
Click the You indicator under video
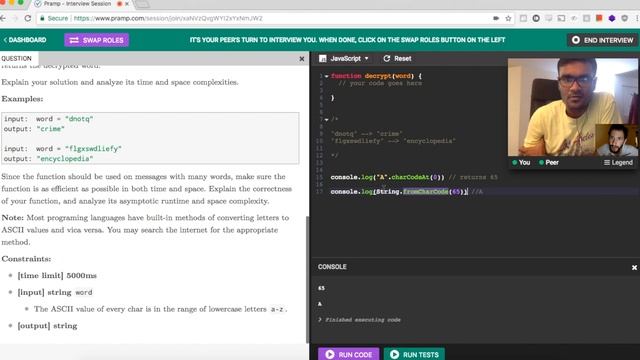[x=521, y=162]
